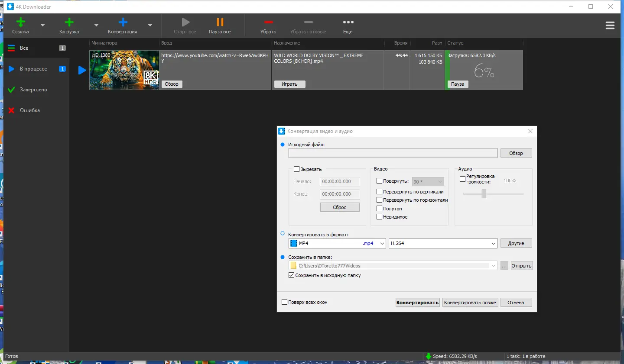
Task: Click the ellipsis folder browse button
Action: pos(504,266)
